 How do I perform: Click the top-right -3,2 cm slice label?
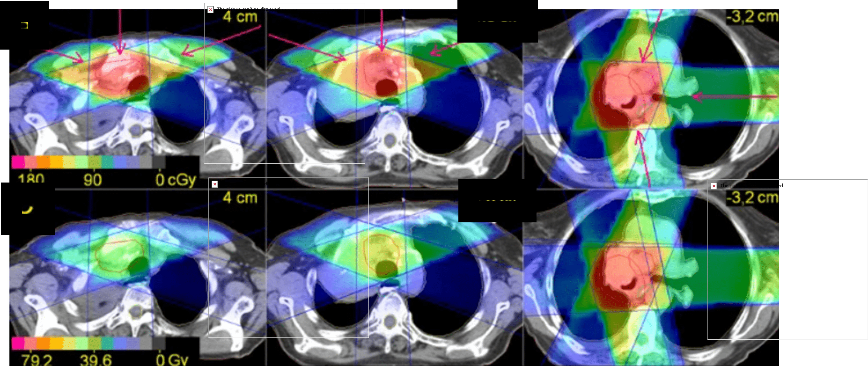click(x=752, y=17)
